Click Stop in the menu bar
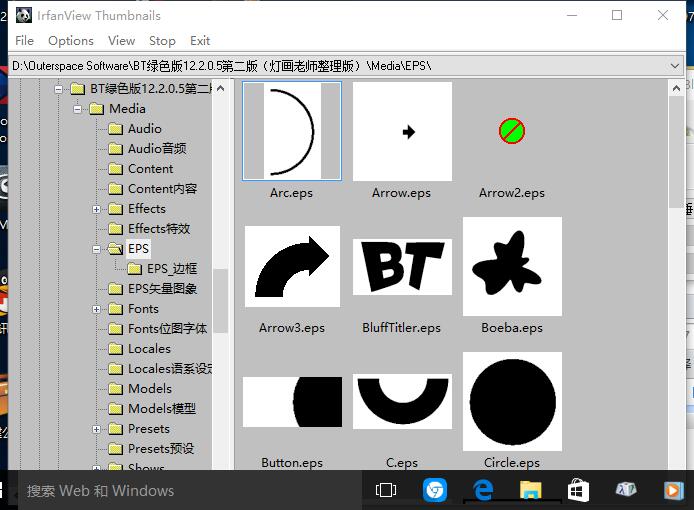694x510 pixels. pyautogui.click(x=162, y=41)
